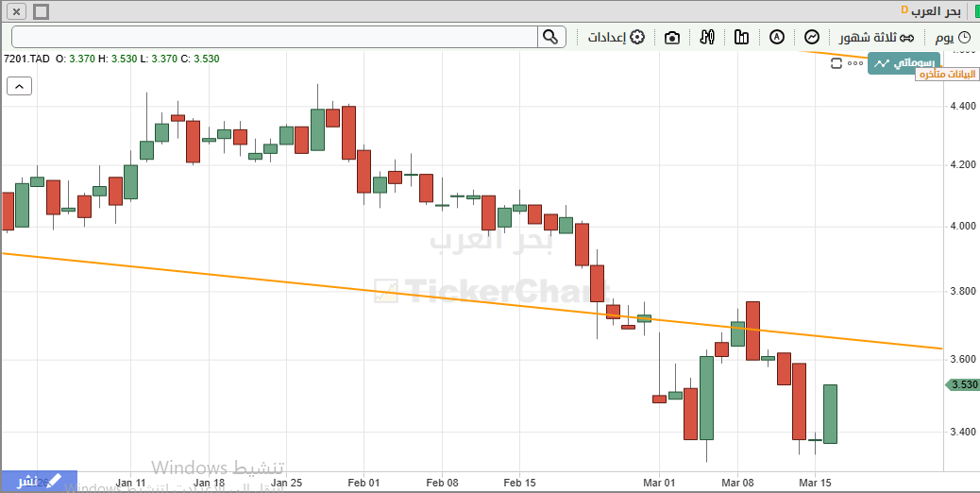Open the candlestick chart type icon
Screen dimensions: 980x493
[x=707, y=37]
